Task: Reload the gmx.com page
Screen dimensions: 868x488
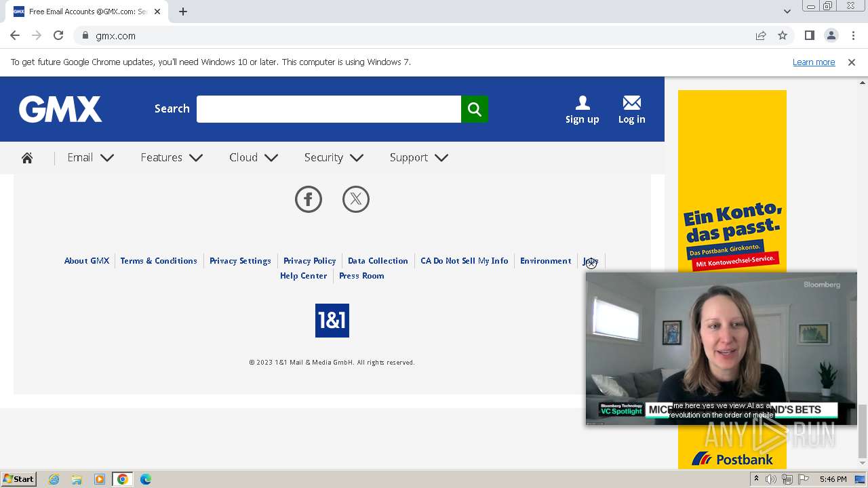Action: (58, 35)
